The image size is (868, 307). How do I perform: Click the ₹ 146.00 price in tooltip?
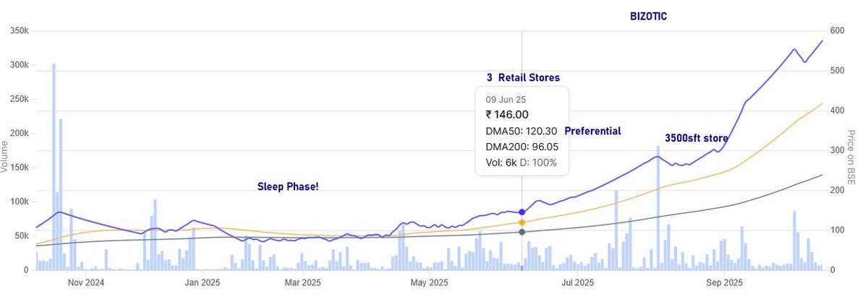tap(507, 114)
